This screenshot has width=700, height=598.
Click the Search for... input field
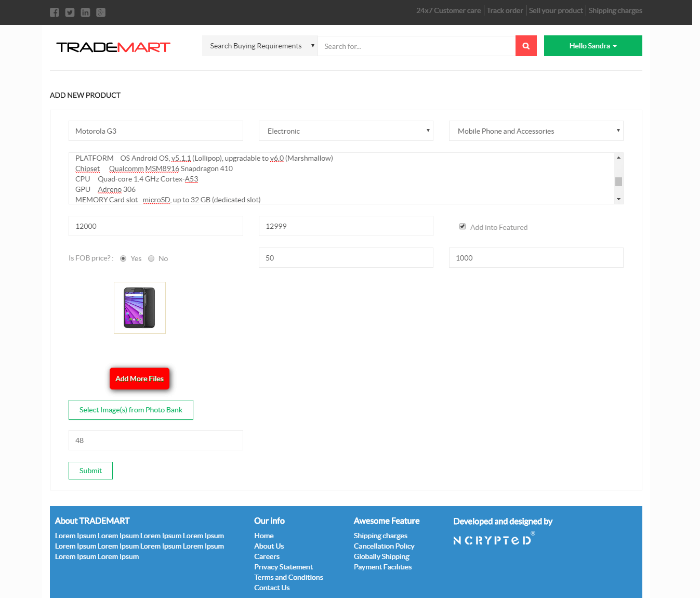tap(416, 46)
